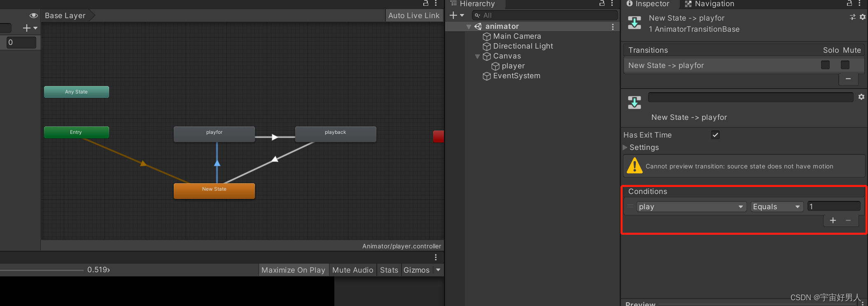Add a new condition with the plus button

(833, 220)
